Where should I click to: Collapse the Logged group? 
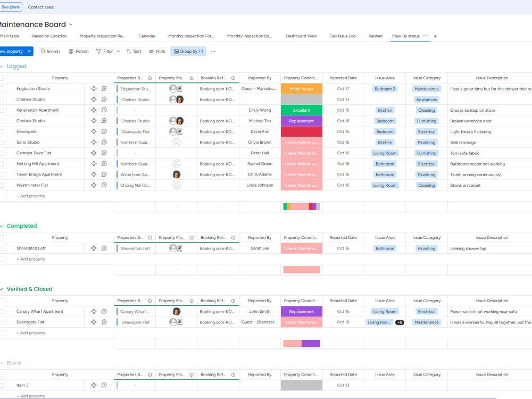coord(2,66)
